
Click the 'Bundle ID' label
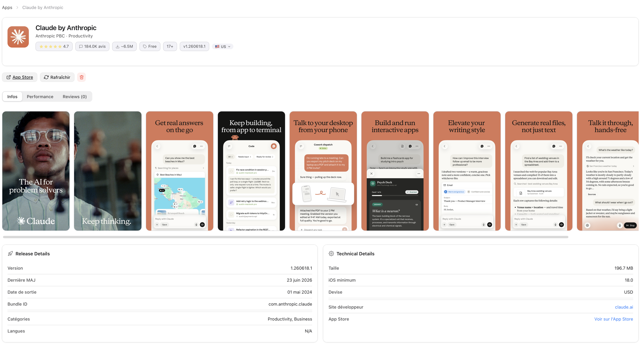tap(17, 304)
